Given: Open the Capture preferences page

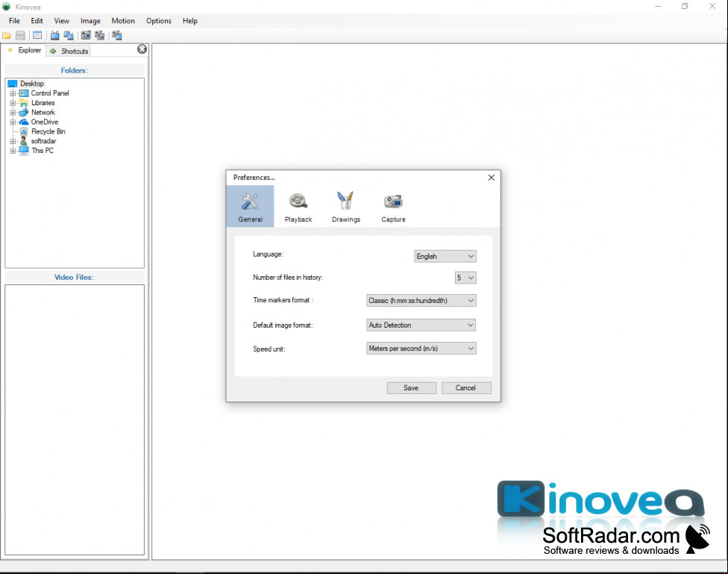Looking at the screenshot, I should [x=393, y=206].
